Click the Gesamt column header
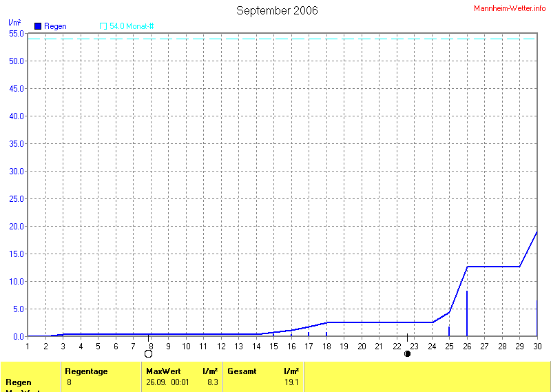551x392 pixels. (242, 371)
